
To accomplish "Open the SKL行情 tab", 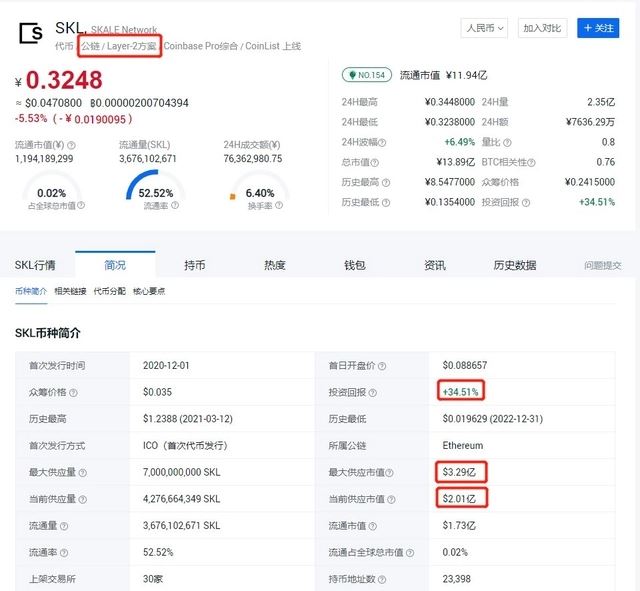I will pos(35,265).
